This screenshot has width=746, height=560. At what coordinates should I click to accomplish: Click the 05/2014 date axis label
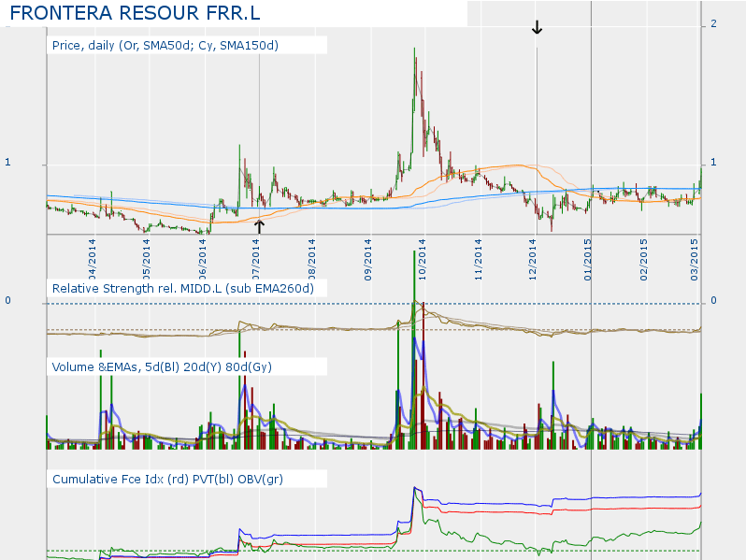point(147,260)
